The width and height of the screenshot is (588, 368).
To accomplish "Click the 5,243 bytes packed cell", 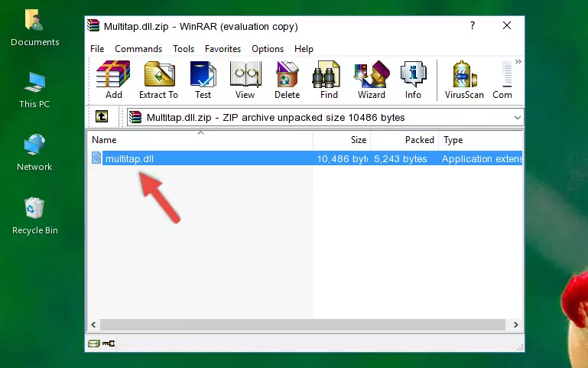I will [400, 158].
